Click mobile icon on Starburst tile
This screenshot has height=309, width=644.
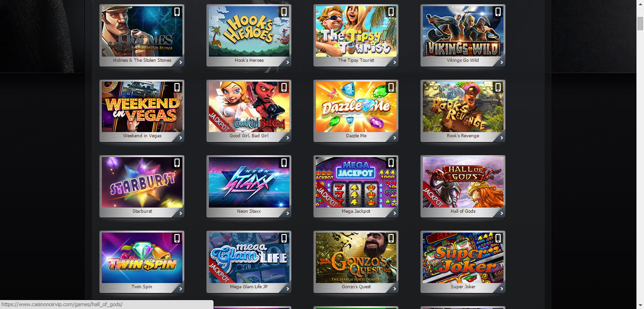pyautogui.click(x=177, y=163)
